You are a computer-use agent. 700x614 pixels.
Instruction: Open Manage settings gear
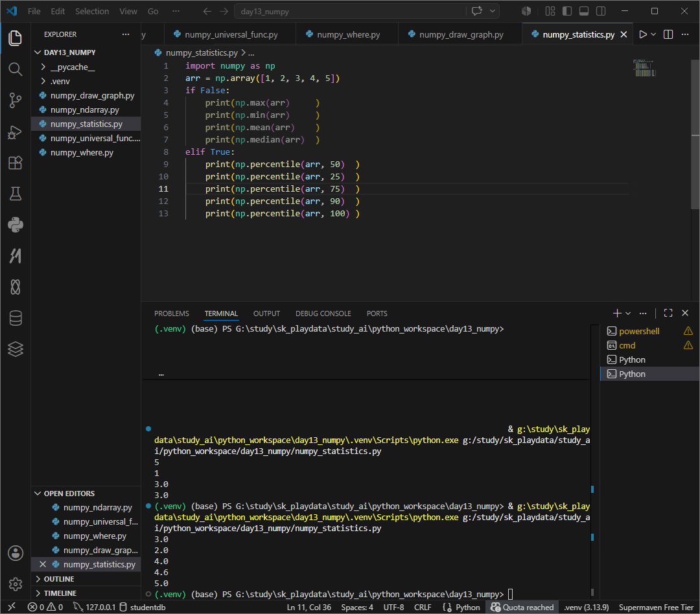[x=15, y=584]
